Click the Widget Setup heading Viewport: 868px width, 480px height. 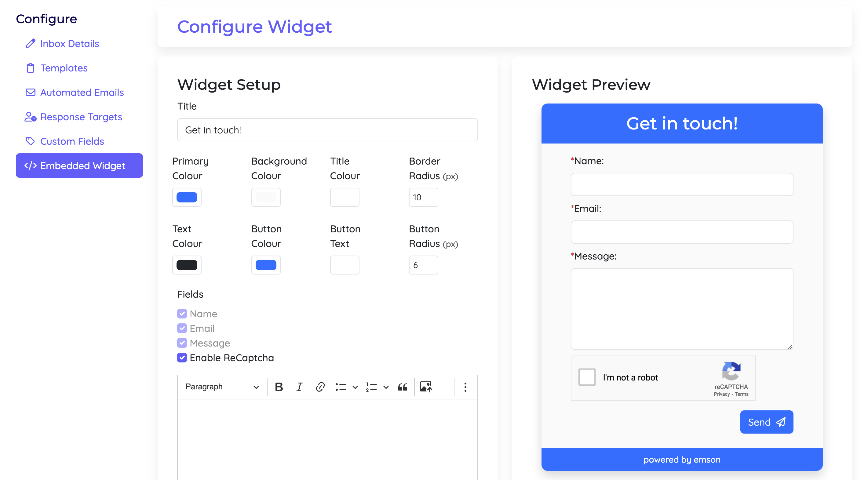click(x=229, y=84)
